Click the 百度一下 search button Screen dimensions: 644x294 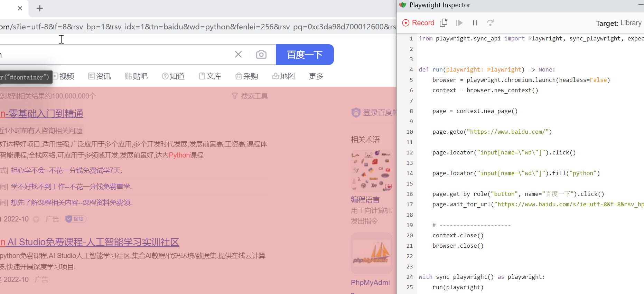(x=305, y=55)
